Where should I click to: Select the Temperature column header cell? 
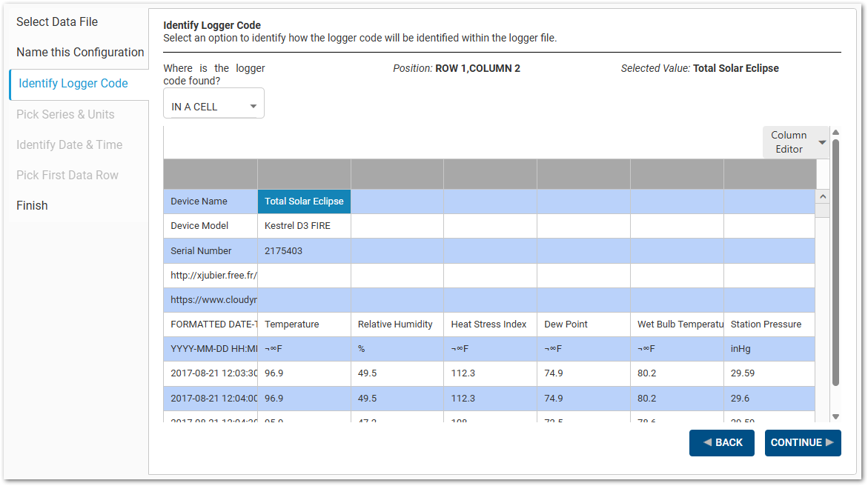[304, 324]
